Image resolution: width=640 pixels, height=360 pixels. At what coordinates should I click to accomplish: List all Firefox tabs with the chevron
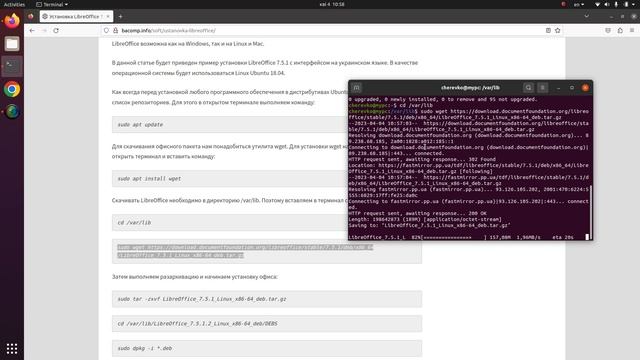[587, 16]
